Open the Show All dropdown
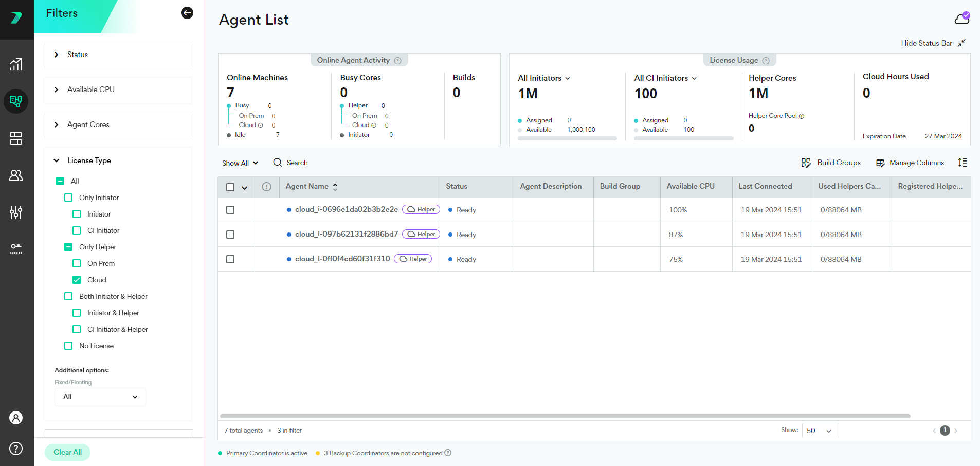This screenshot has width=980, height=466. [x=240, y=163]
